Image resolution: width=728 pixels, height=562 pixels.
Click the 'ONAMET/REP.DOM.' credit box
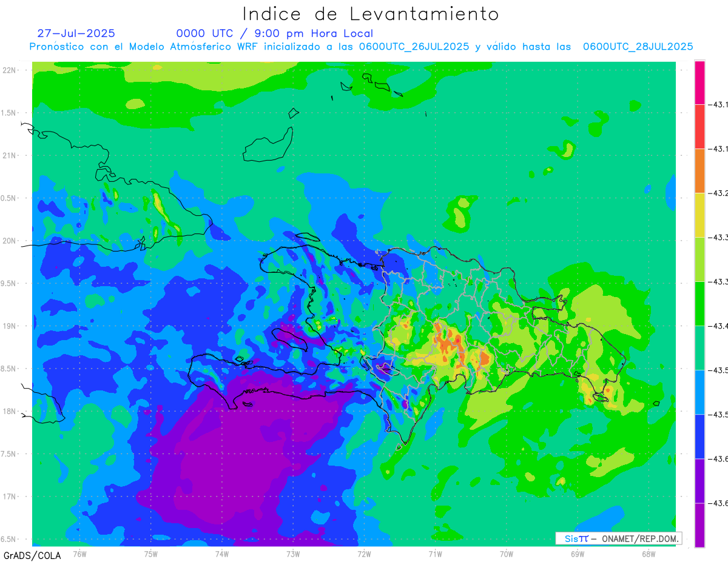619,538
